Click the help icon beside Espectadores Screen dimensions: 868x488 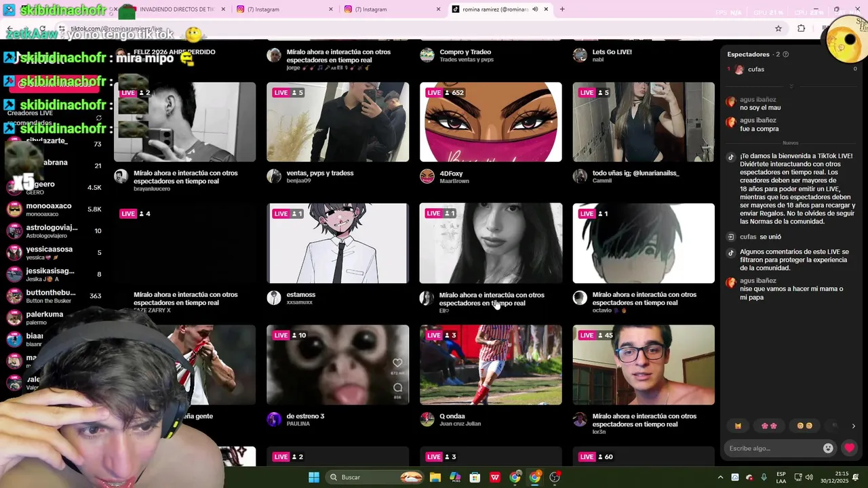coord(786,54)
